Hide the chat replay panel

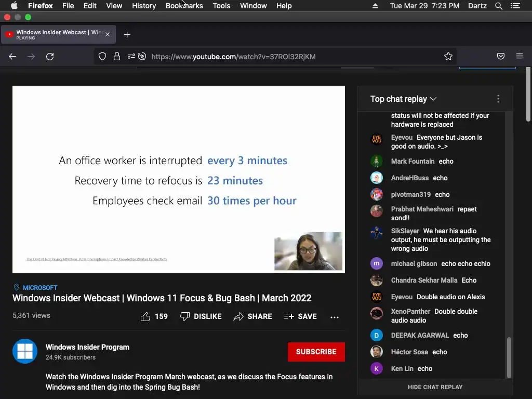[435, 387]
